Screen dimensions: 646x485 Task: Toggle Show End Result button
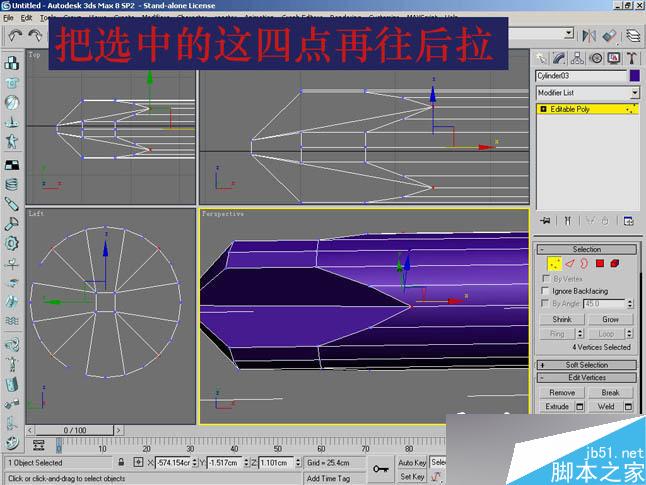coord(568,221)
